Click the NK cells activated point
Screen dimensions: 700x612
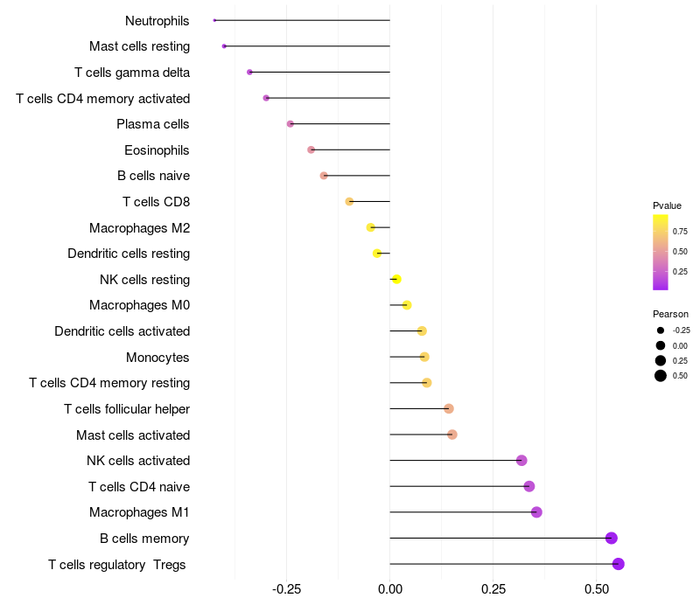point(521,461)
